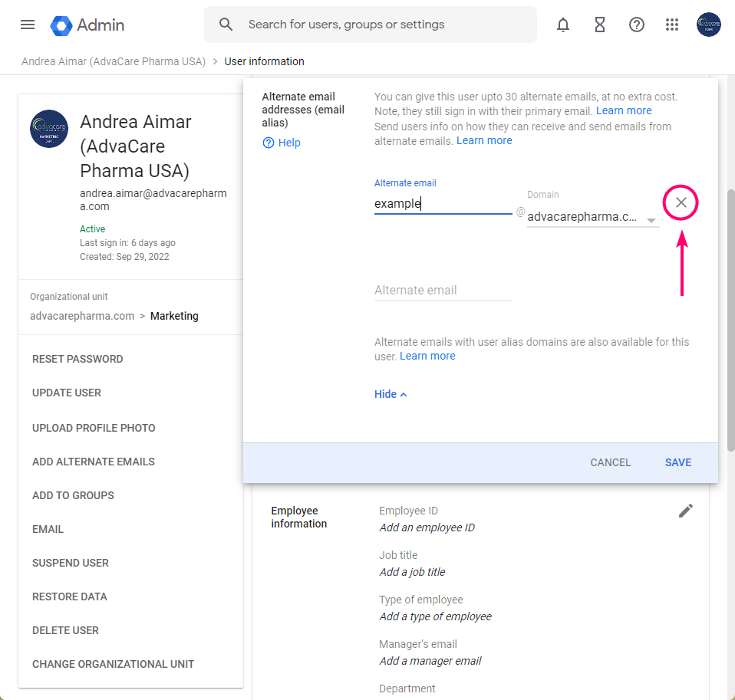Image resolution: width=735 pixels, height=700 pixels.
Task: Select UPDATE USER action
Action: [x=66, y=393]
